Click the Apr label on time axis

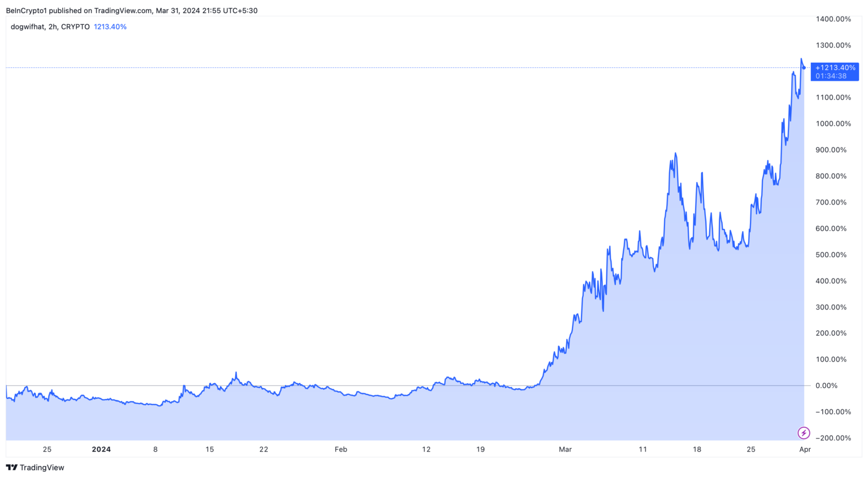click(x=805, y=450)
